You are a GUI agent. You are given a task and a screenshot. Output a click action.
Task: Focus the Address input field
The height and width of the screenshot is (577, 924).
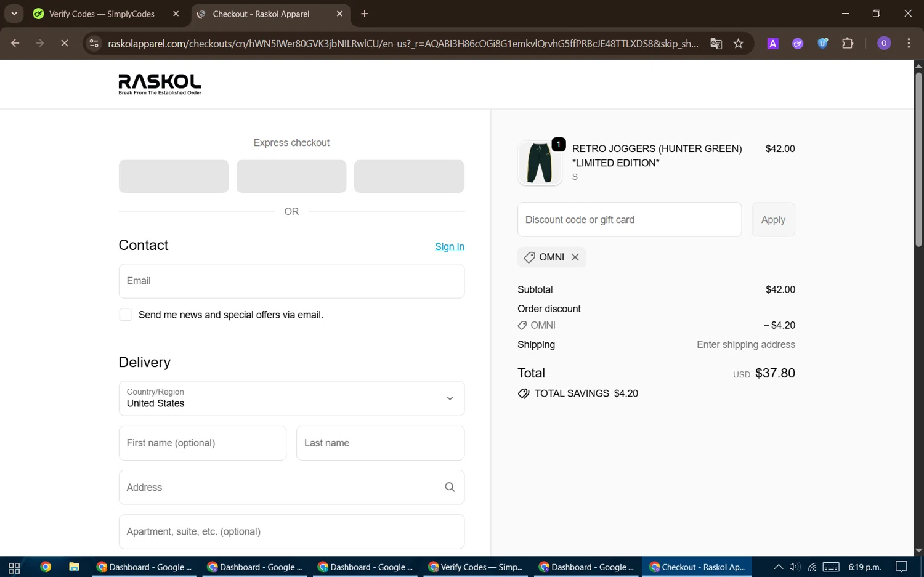(x=291, y=487)
